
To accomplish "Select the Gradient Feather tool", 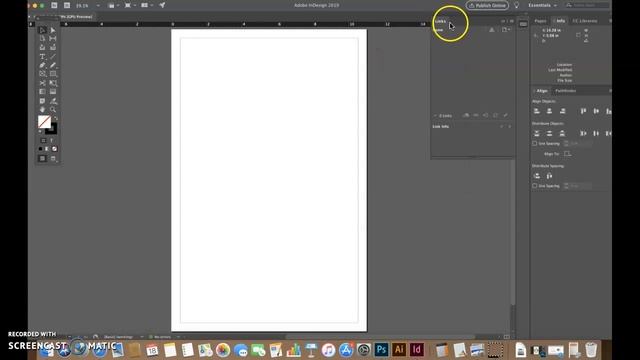I will [53, 92].
